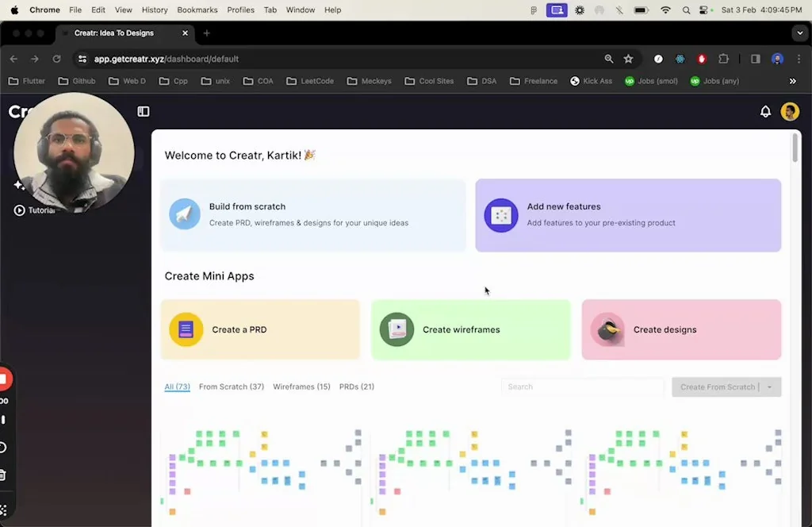Delete the recording using trash icon
The height and width of the screenshot is (527, 812).
(2, 475)
